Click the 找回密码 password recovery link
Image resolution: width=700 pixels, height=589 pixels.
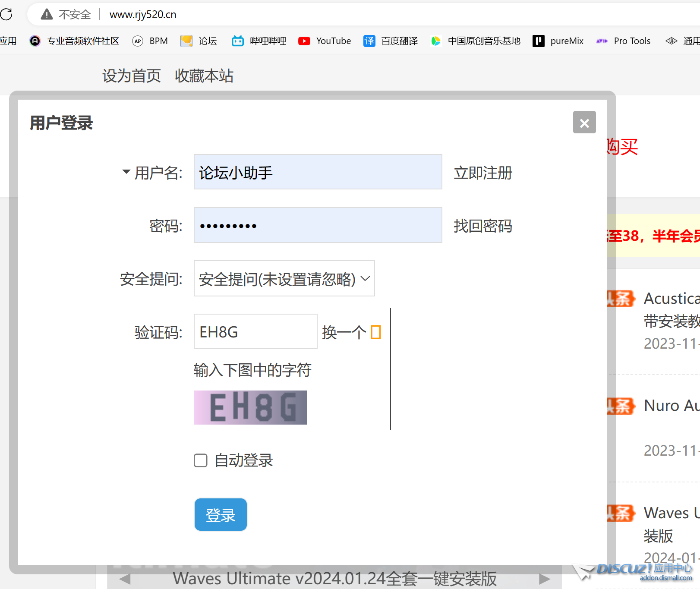click(482, 226)
